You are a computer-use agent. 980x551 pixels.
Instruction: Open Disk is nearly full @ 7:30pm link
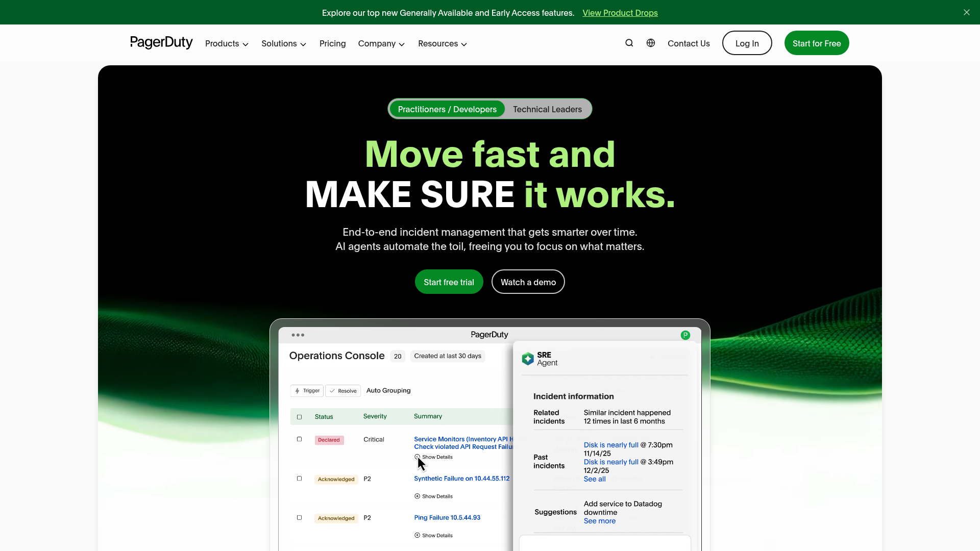click(x=611, y=445)
